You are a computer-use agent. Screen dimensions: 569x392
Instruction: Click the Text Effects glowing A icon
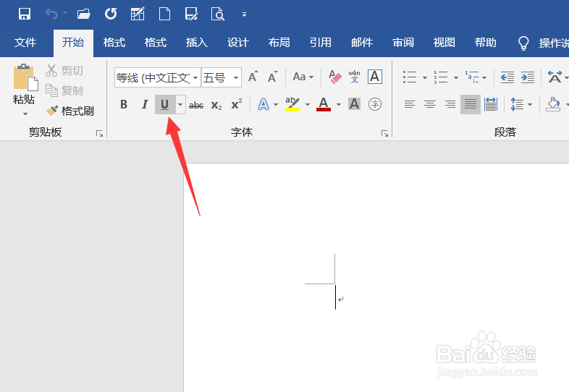tap(264, 104)
